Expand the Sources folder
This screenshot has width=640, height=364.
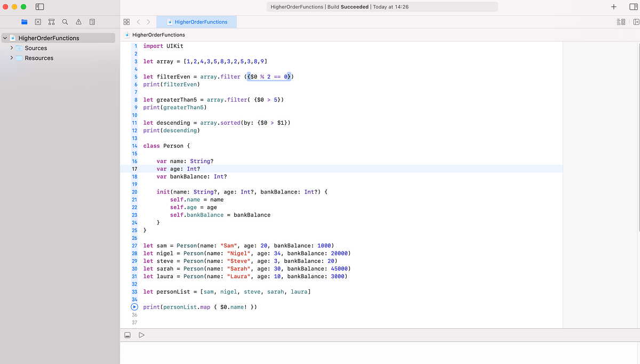tap(11, 48)
